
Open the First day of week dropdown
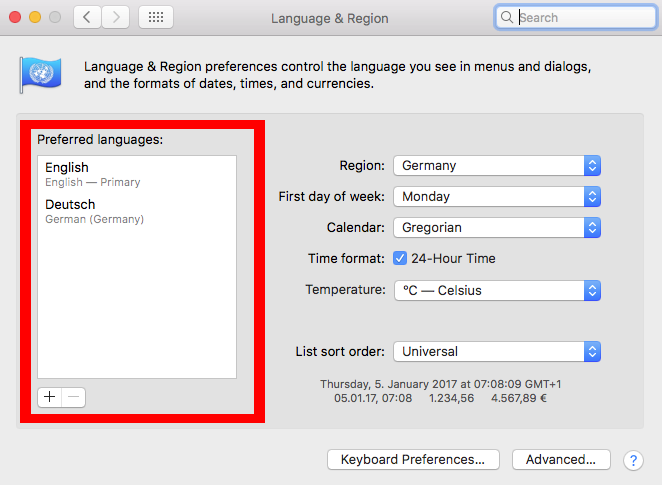pyautogui.click(x=497, y=197)
